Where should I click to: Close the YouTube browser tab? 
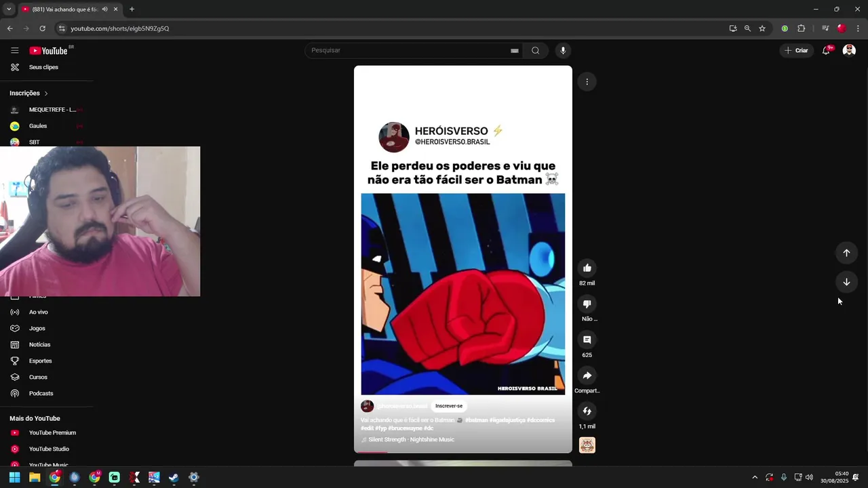(116, 9)
